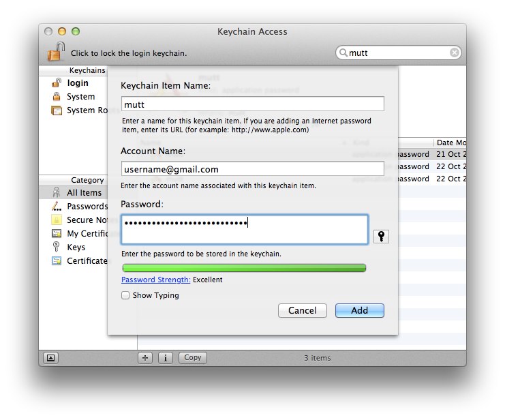Click the padlock to lock login keychain
The image size is (505, 420).
point(55,52)
